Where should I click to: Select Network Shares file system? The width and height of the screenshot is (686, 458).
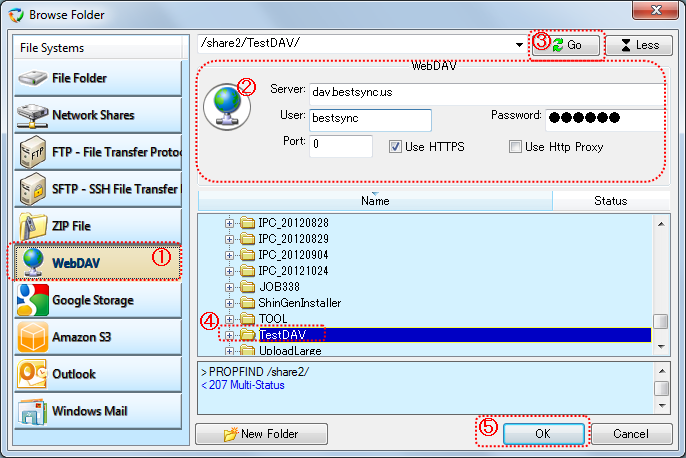(98, 115)
